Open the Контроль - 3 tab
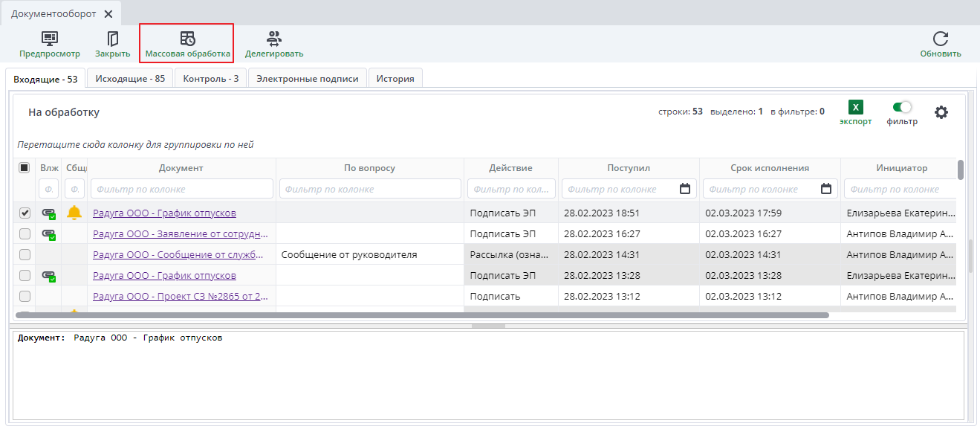 point(211,78)
